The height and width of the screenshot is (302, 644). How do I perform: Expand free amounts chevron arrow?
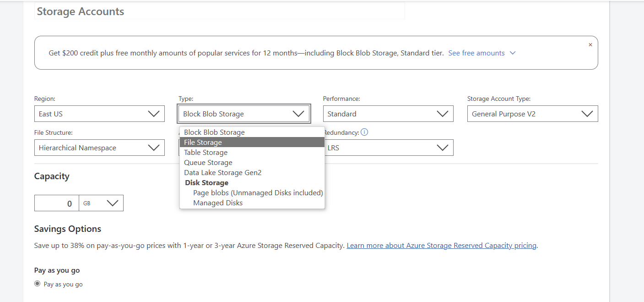coord(513,53)
